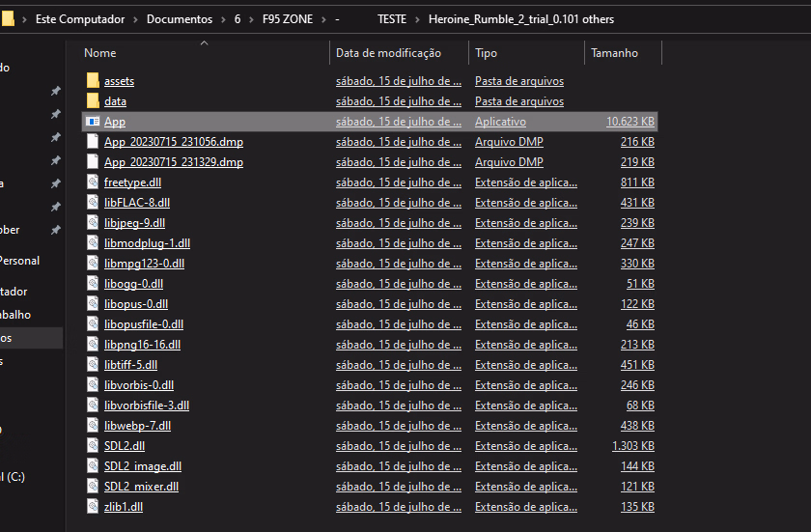This screenshot has height=532, width=811.
Task: Select the libvorbis-0.dll file icon
Action: (x=93, y=384)
